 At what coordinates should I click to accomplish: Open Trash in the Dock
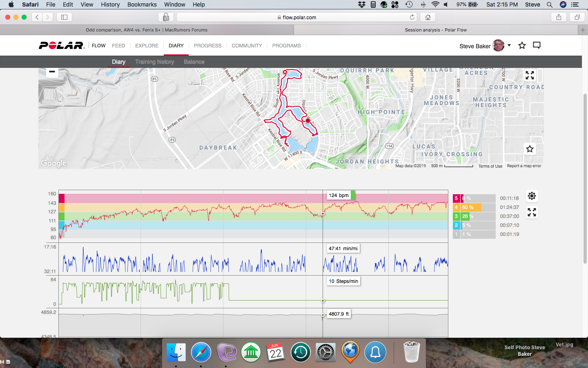tap(411, 352)
